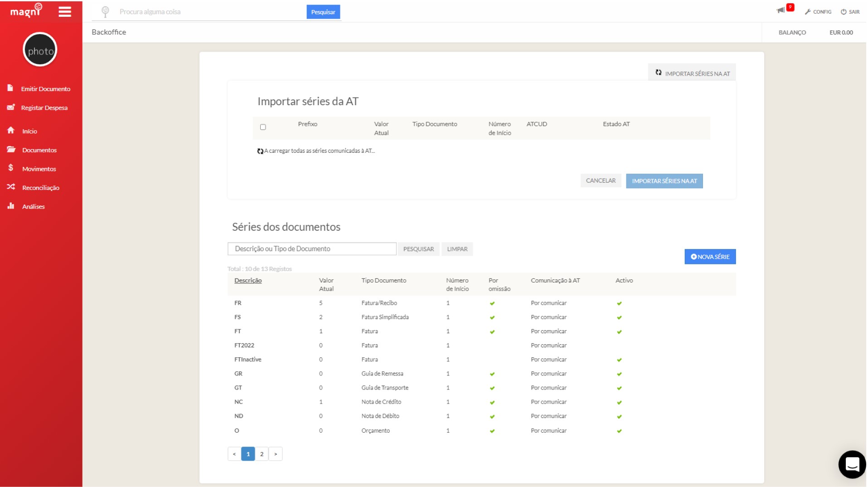Click the top IMPORTAR SÉRIES NA AT tab button
868x487 pixels.
click(x=692, y=73)
